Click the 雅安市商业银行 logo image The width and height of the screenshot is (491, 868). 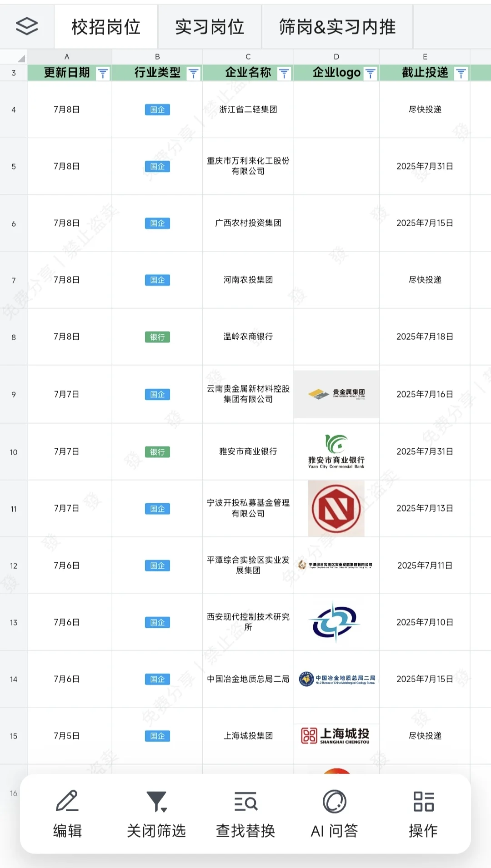coord(336,451)
